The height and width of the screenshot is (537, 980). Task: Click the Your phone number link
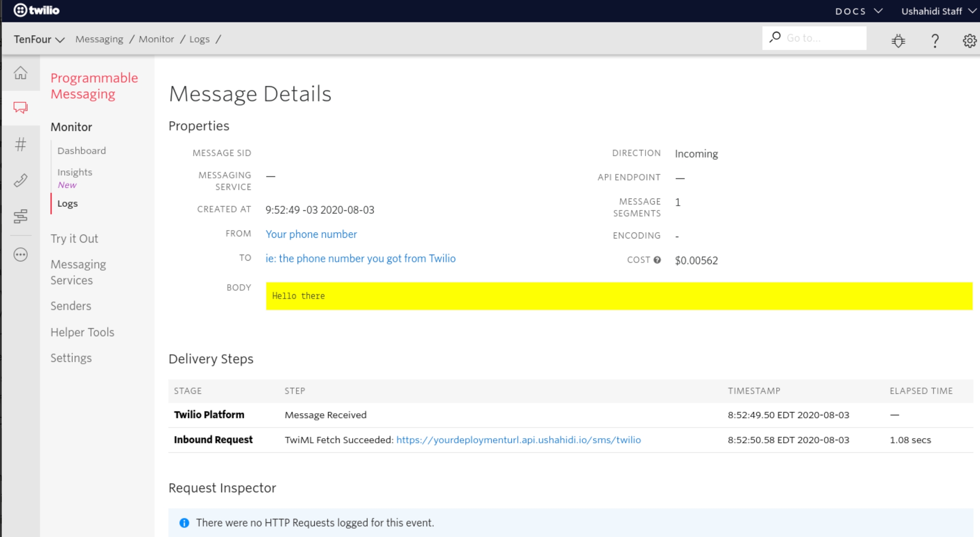point(311,234)
